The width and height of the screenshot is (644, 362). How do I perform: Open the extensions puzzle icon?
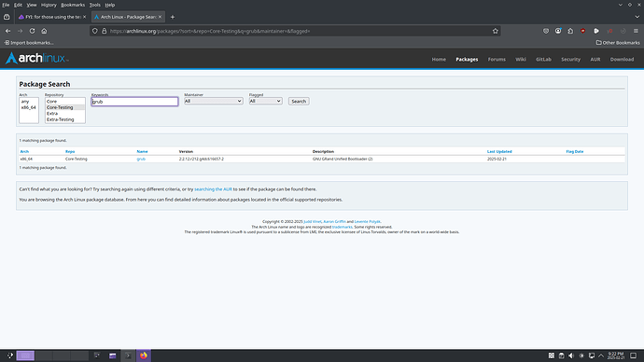point(570,31)
